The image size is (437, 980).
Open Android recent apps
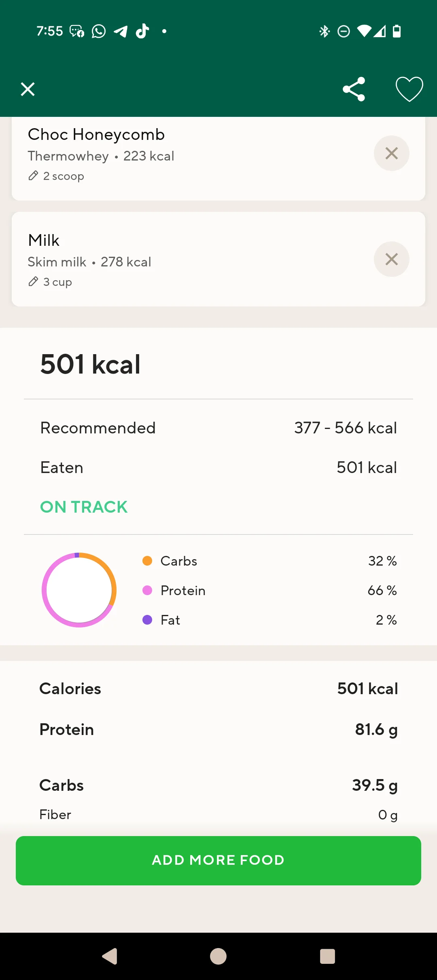(327, 956)
